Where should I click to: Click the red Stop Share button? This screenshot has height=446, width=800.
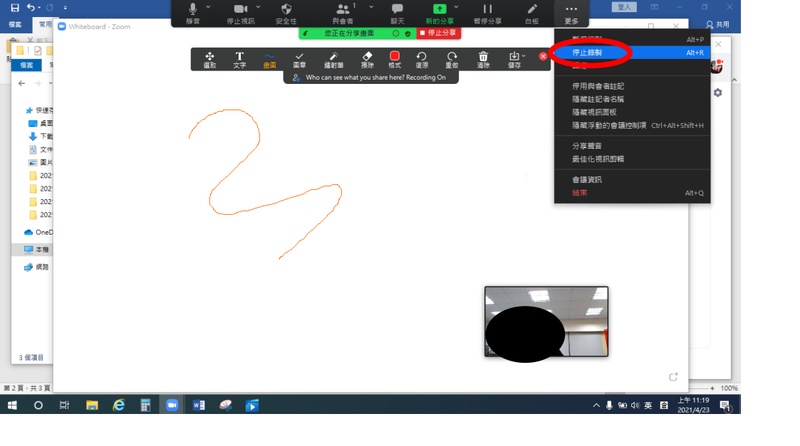(x=438, y=33)
